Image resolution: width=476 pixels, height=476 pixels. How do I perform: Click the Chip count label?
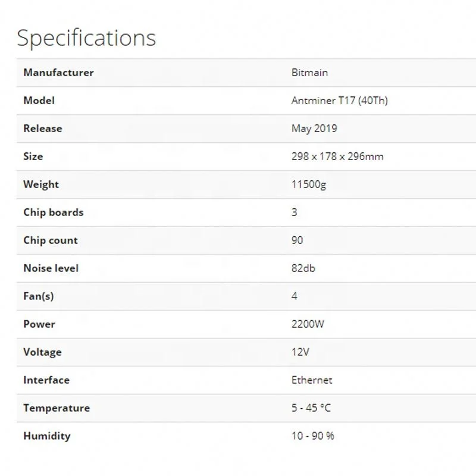pyautogui.click(x=51, y=240)
